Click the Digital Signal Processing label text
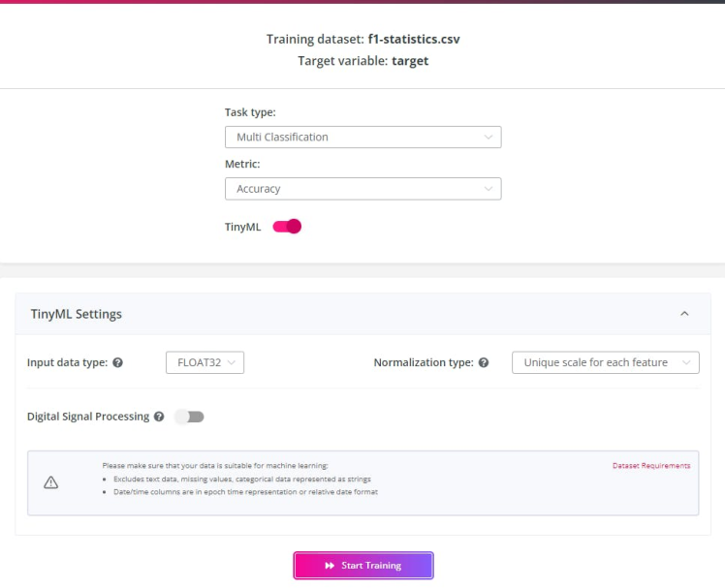The image size is (725, 588). 88,417
